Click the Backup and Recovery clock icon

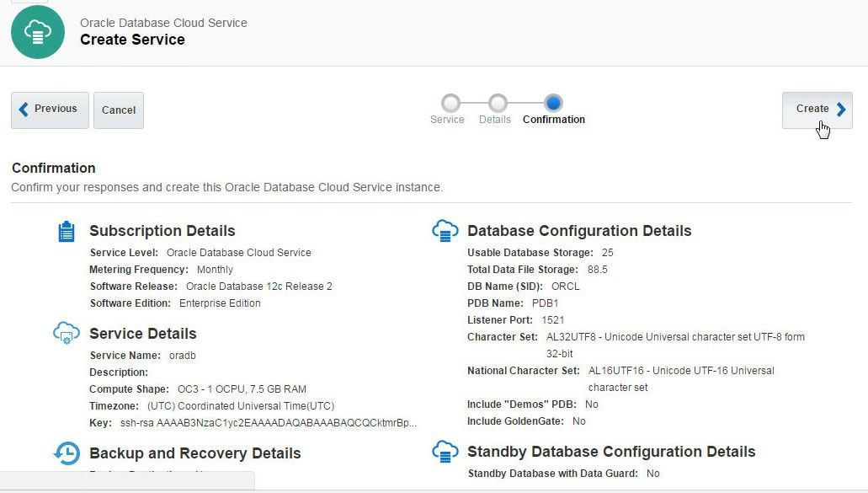point(67,453)
